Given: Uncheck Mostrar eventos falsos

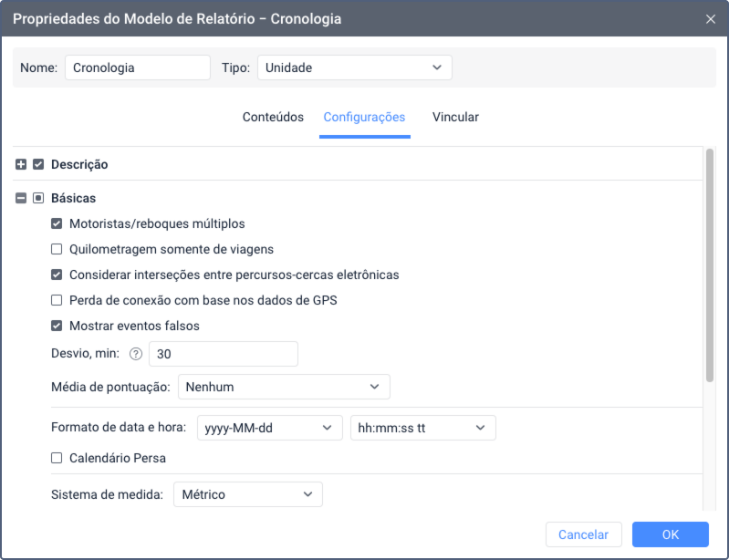Looking at the screenshot, I should (57, 327).
